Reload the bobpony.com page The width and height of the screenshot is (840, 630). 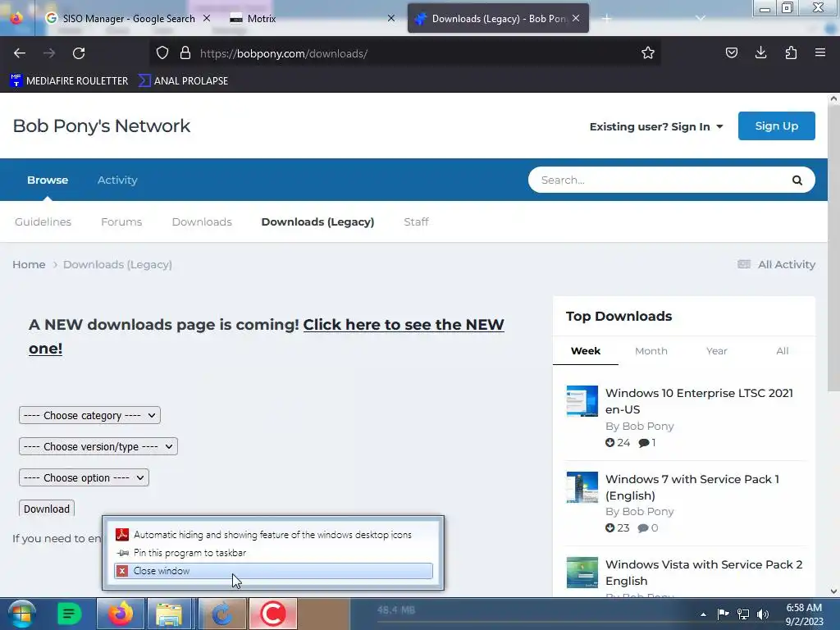pos(79,53)
